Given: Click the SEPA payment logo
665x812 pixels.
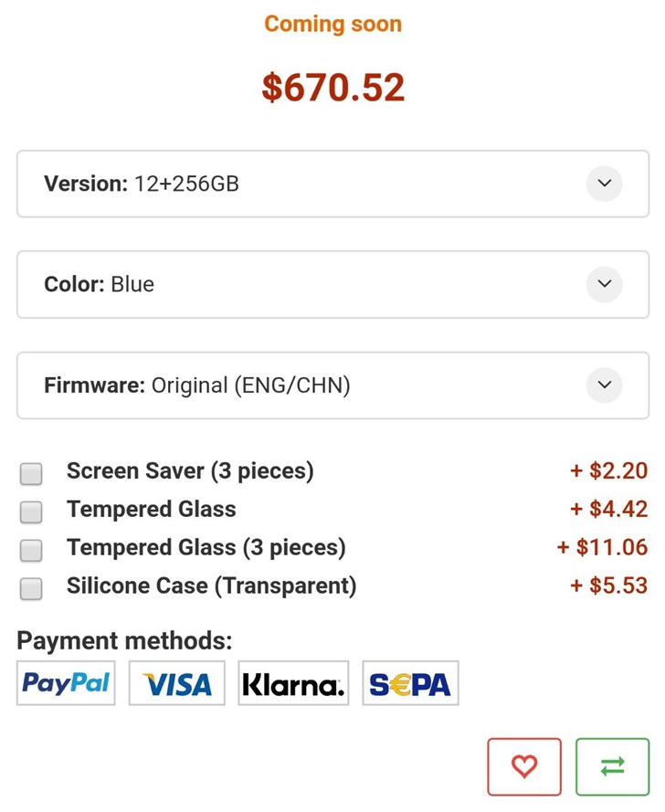Looking at the screenshot, I should pyautogui.click(x=410, y=683).
